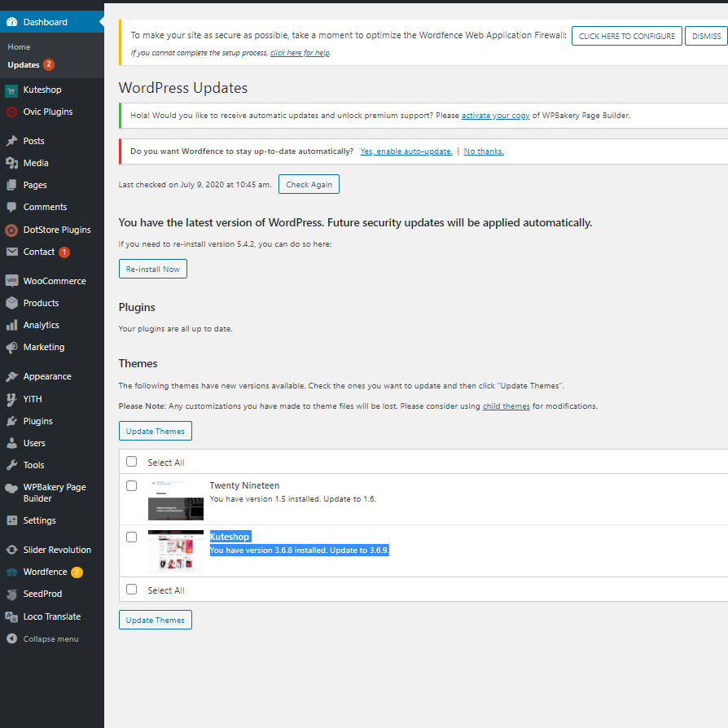Tick the Twenty Nineteen theme checkbox

point(131,485)
